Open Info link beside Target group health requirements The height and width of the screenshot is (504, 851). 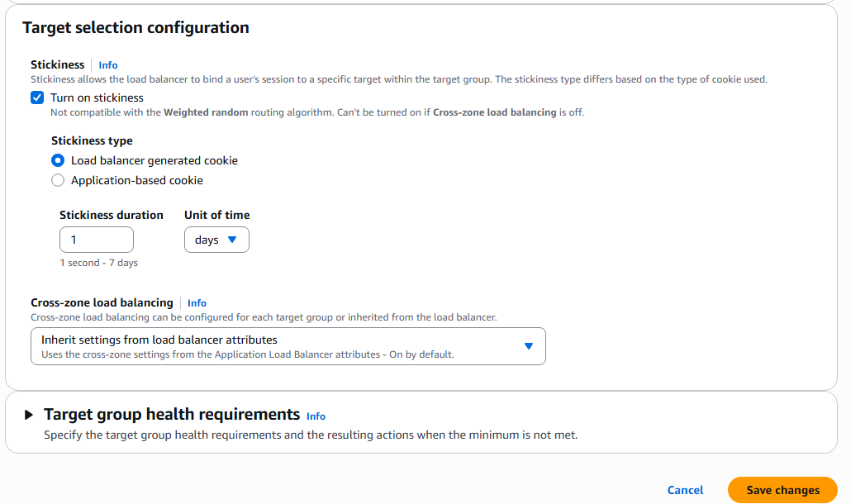(316, 416)
